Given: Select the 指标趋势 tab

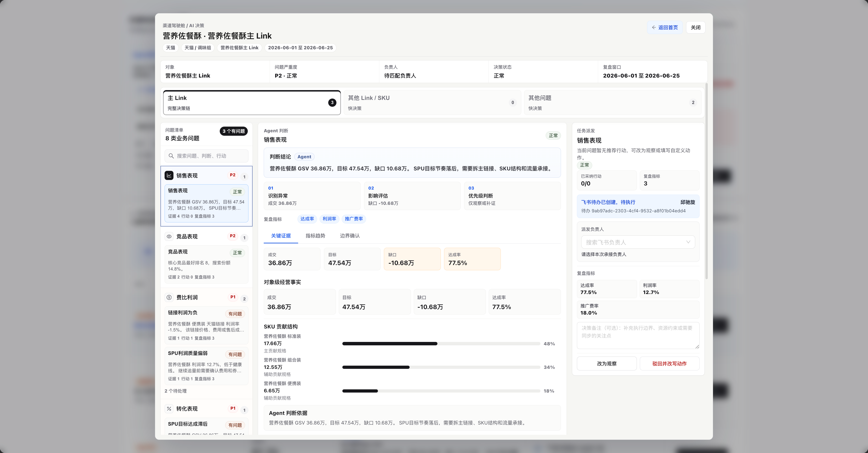Looking at the screenshot, I should [315, 236].
